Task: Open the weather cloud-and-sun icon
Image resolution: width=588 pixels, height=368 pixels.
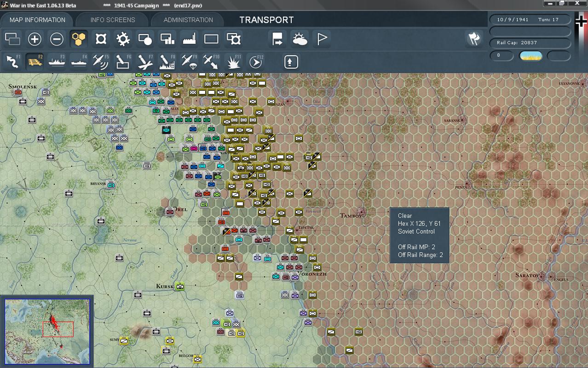Action: coord(300,39)
